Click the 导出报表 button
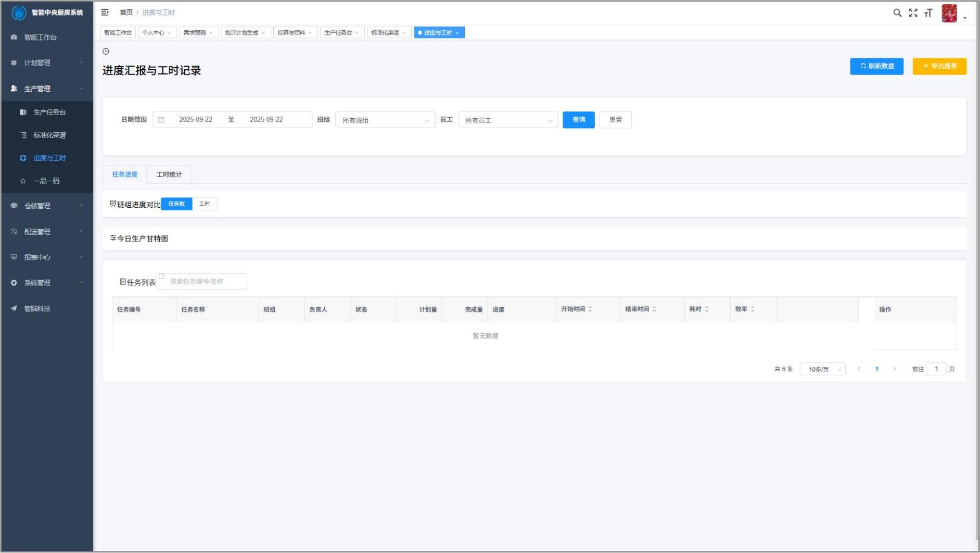Screen dimensions: 980x553 [939, 66]
